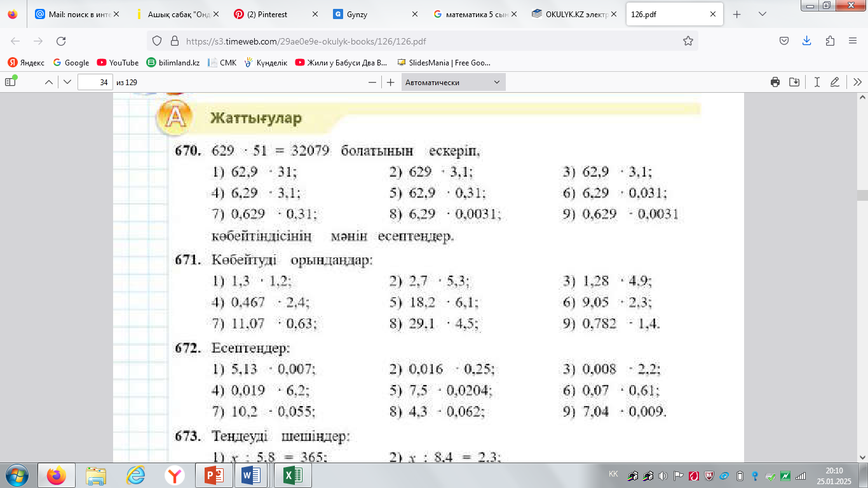Select the text annotation tool
The width and height of the screenshot is (868, 488).
tap(817, 82)
